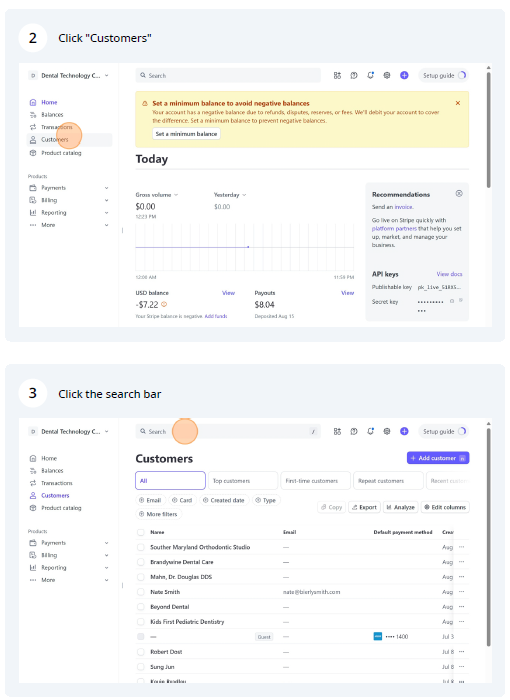Open the Created date filter chip

coord(224,500)
